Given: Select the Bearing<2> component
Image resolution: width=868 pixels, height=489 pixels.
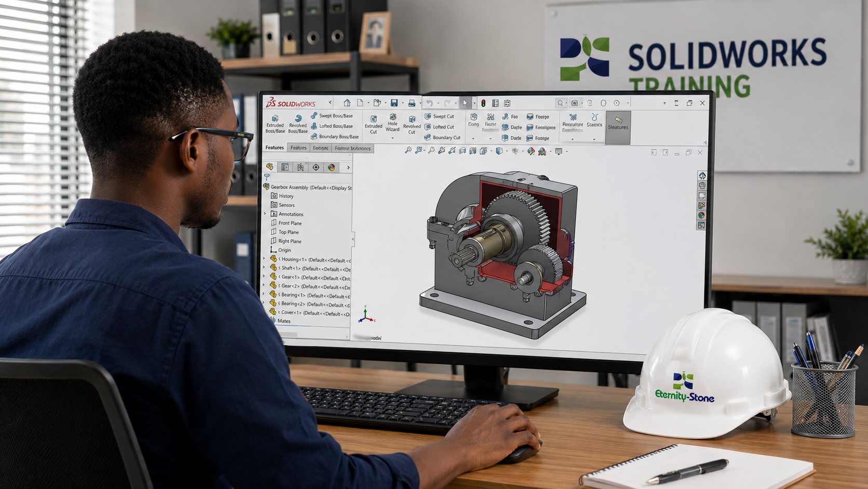Looking at the screenshot, I should [310, 303].
